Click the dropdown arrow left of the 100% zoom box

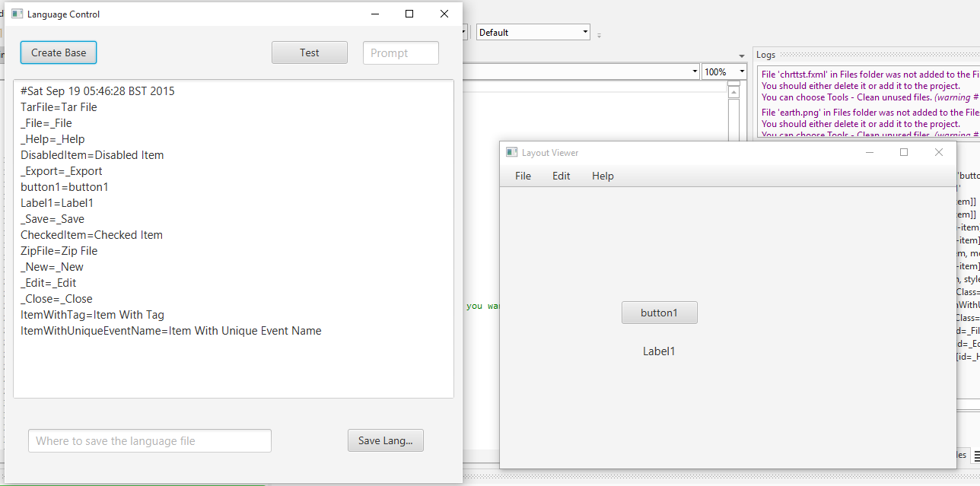pyautogui.click(x=695, y=71)
